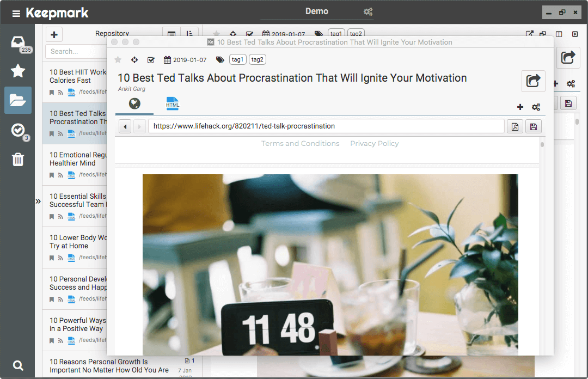Click the Repository search box
Screen dimensions: 588x379
[75, 52]
